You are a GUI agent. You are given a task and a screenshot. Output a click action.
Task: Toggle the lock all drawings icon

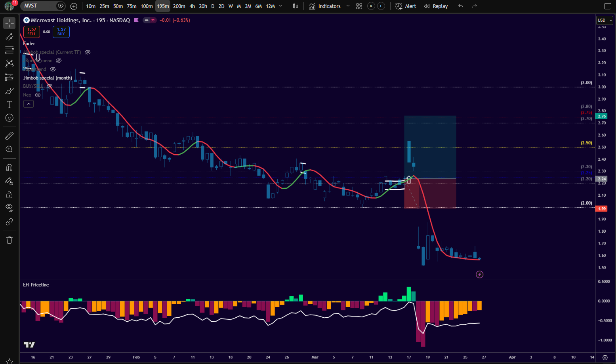[x=10, y=195]
